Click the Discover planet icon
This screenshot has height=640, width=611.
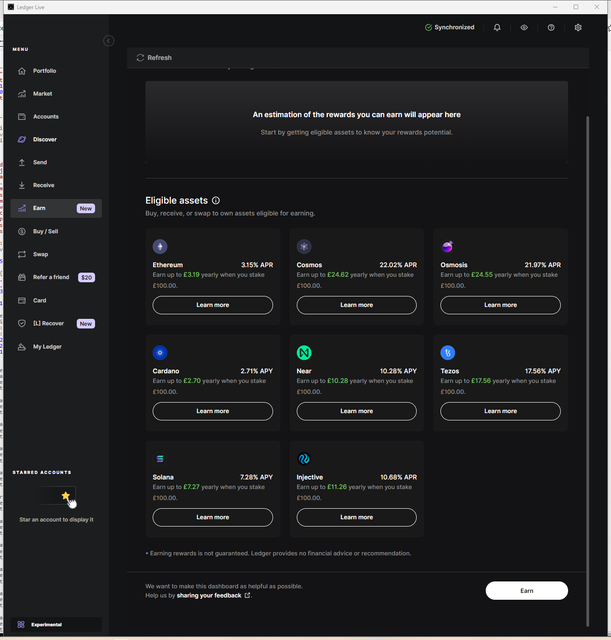point(22,139)
